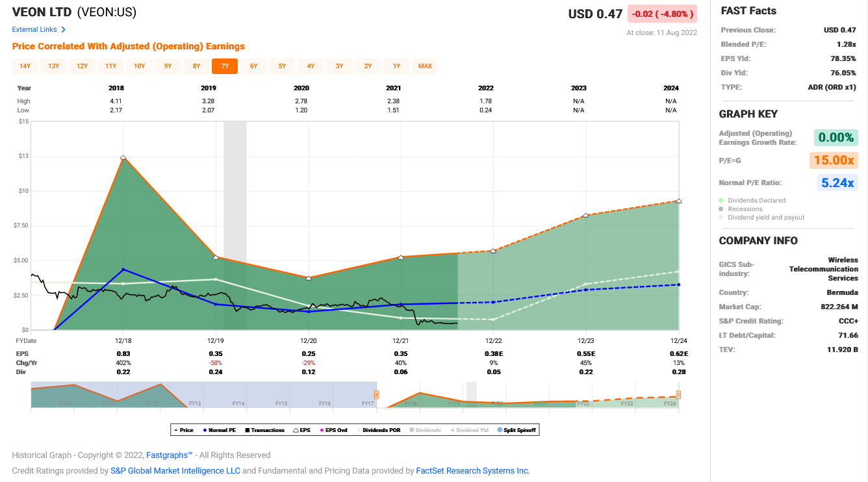Open the Fastgraphs copyright link

(169, 455)
